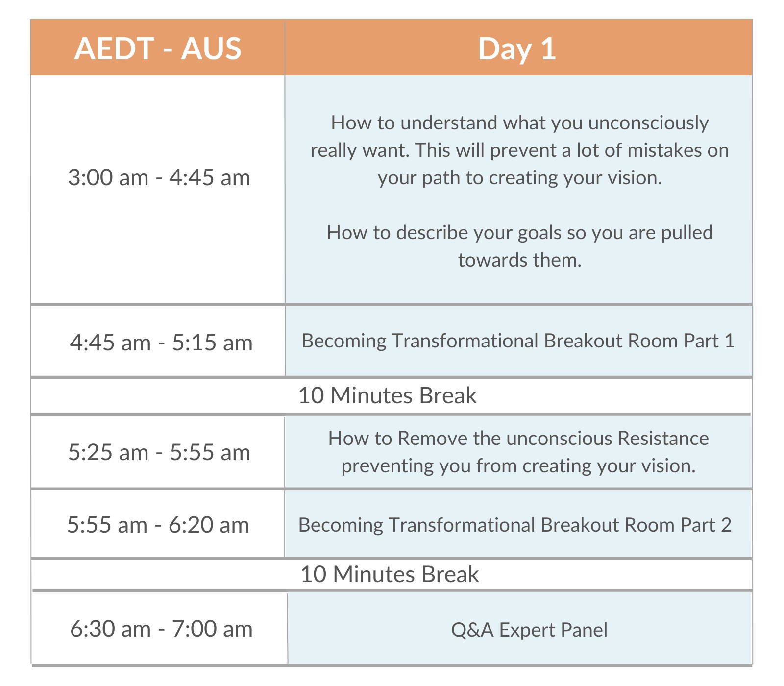Select the 6:30 am - 7:00 am time cell
The height and width of the screenshot is (686, 784).
click(x=161, y=629)
